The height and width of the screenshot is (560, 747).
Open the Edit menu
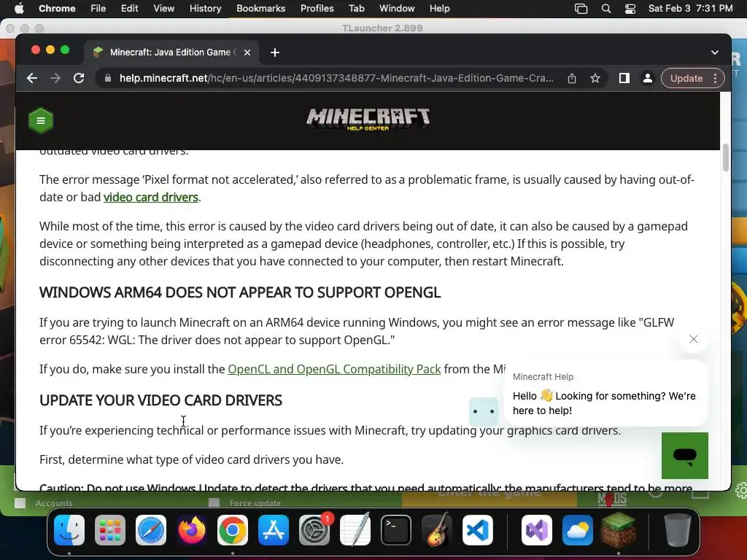click(129, 8)
